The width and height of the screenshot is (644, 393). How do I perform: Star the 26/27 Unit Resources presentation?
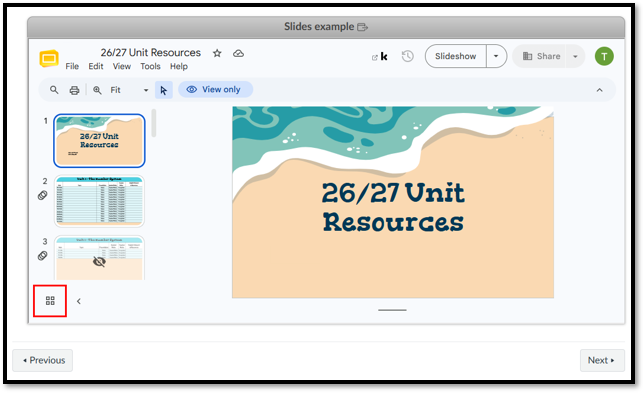click(217, 53)
